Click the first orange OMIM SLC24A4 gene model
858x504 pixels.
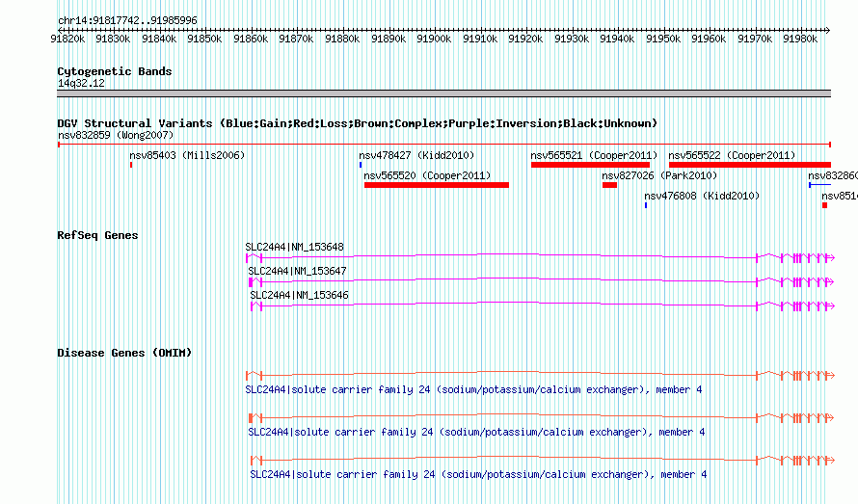pos(540,376)
